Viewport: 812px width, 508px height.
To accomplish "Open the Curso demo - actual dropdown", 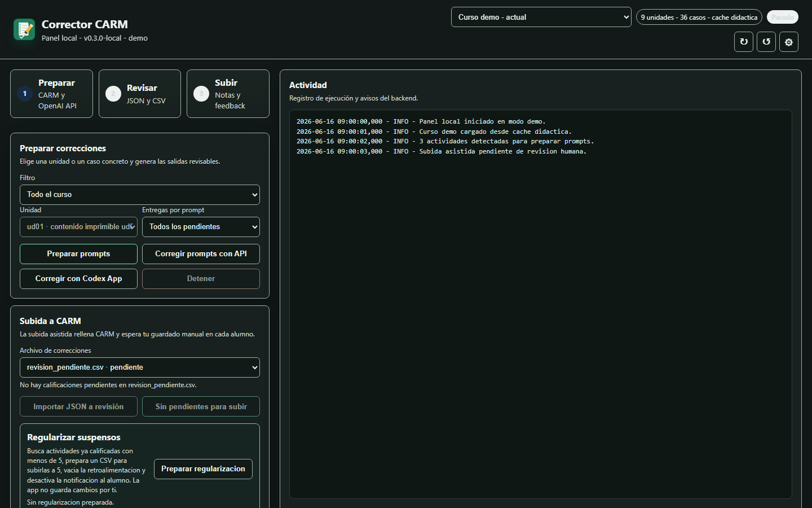I will click(541, 17).
